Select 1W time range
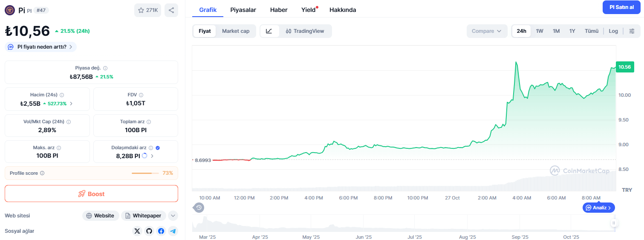Viewport: 644px width, 240px height. click(540, 31)
